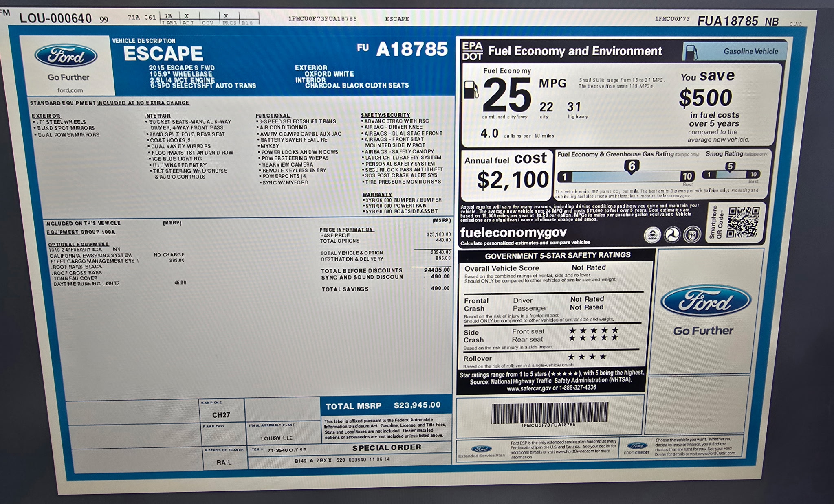Click the Ford Credit logo
Viewport: 834px width, 504px height.
point(637,446)
